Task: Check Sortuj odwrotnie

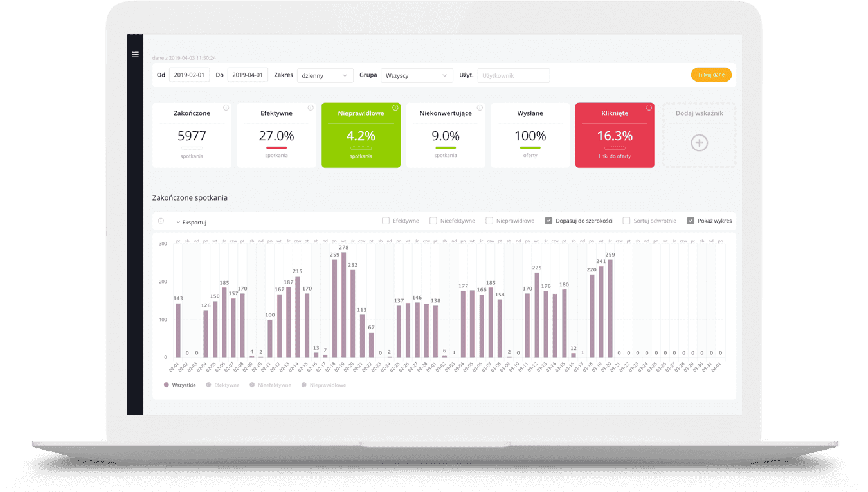Action: pyautogui.click(x=626, y=221)
